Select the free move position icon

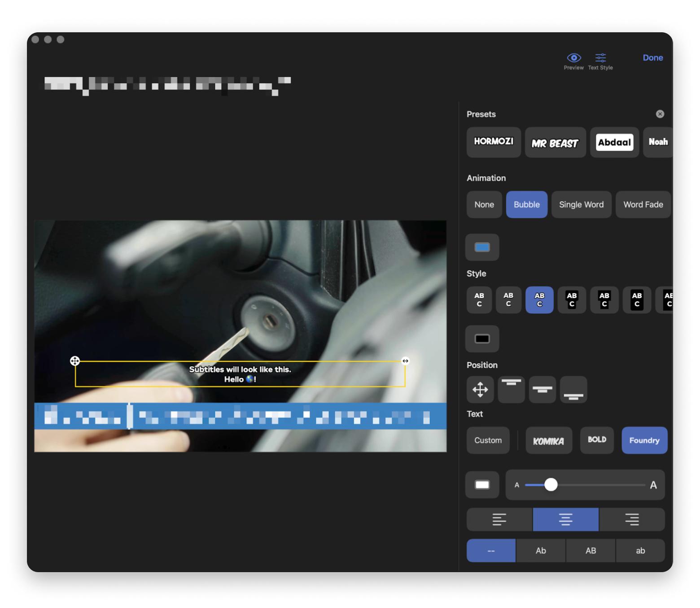tap(480, 390)
